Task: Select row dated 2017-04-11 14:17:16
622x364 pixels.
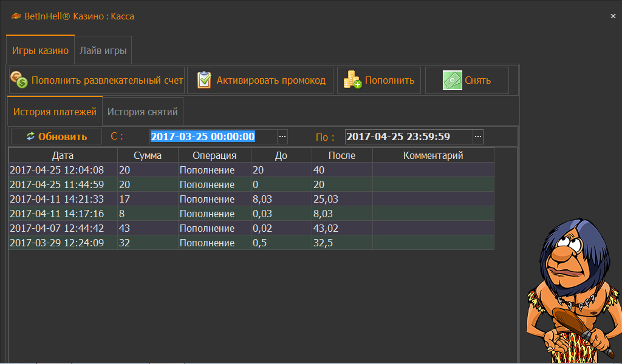Action: (x=251, y=214)
